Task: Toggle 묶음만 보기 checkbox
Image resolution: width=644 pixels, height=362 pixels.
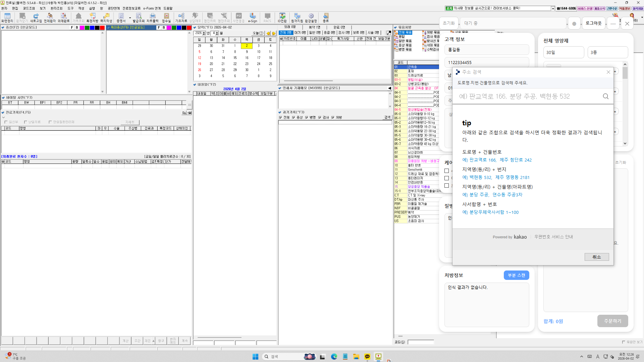Action: (x=624, y=342)
